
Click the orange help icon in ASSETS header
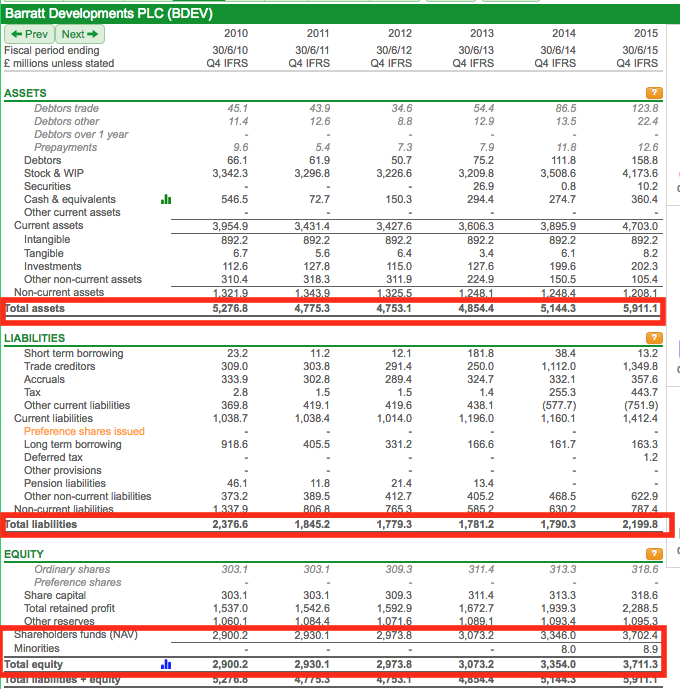pos(655,93)
